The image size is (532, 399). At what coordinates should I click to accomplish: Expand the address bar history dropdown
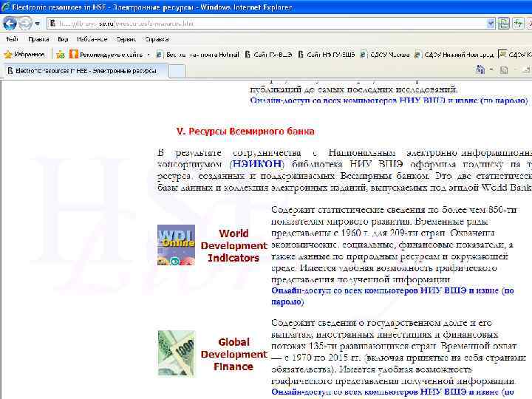pos(491,24)
